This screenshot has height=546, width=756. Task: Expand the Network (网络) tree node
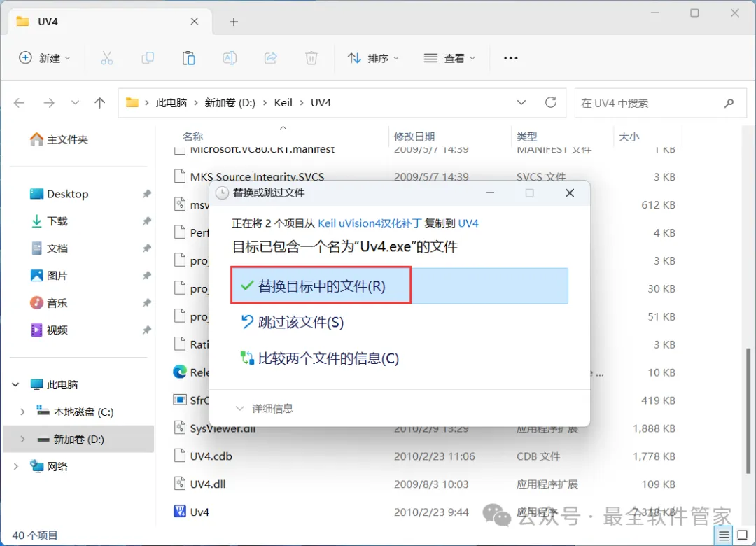tap(15, 466)
